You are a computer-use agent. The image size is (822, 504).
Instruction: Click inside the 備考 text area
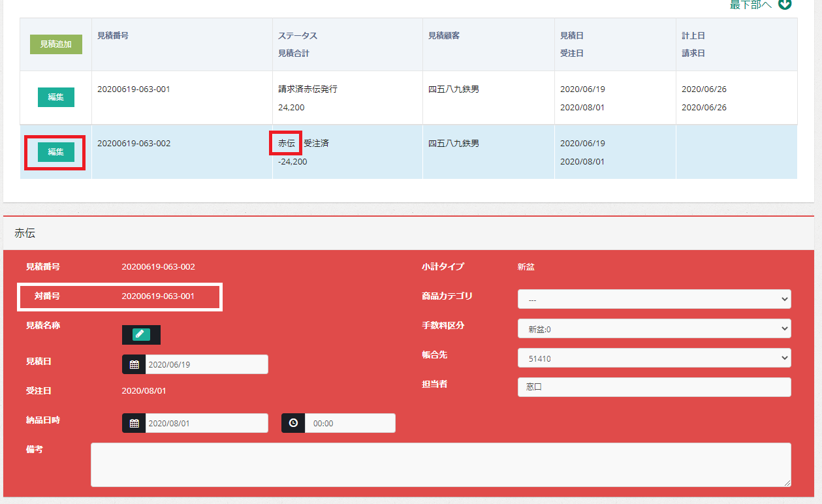[x=441, y=464]
